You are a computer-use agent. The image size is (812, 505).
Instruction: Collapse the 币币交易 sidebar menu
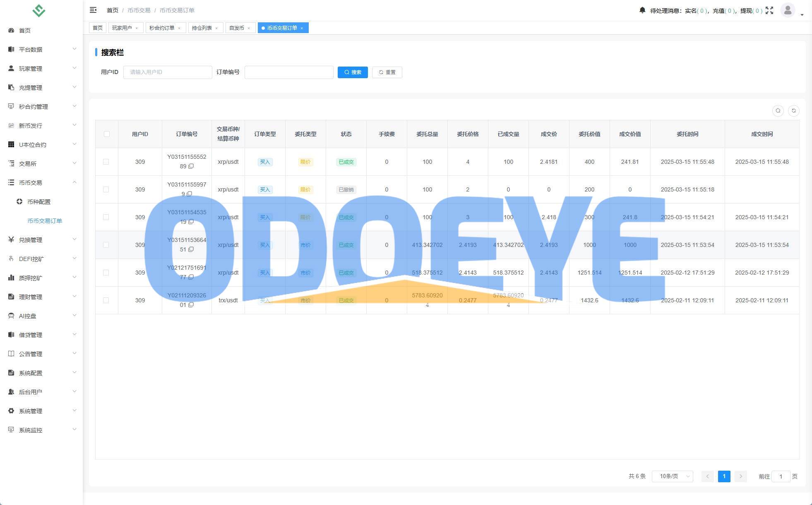(x=41, y=183)
